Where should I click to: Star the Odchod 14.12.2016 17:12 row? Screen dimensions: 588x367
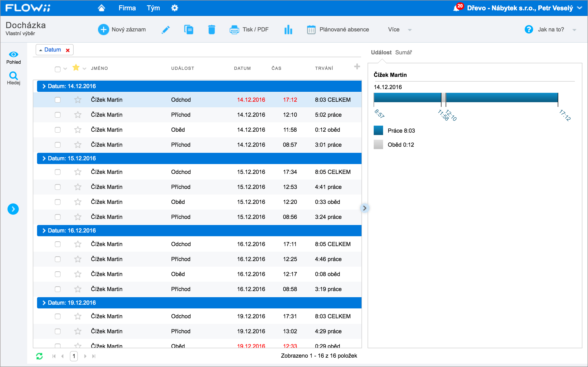point(78,100)
